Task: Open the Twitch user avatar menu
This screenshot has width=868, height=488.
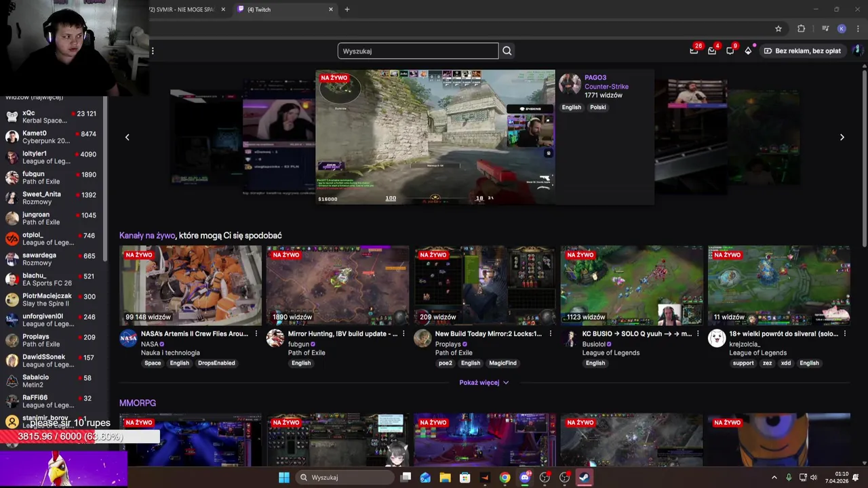Action: click(856, 51)
